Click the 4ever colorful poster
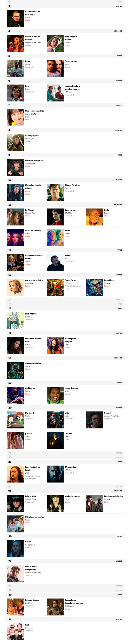This screenshot has height=644, width=129. click(x=55, y=238)
